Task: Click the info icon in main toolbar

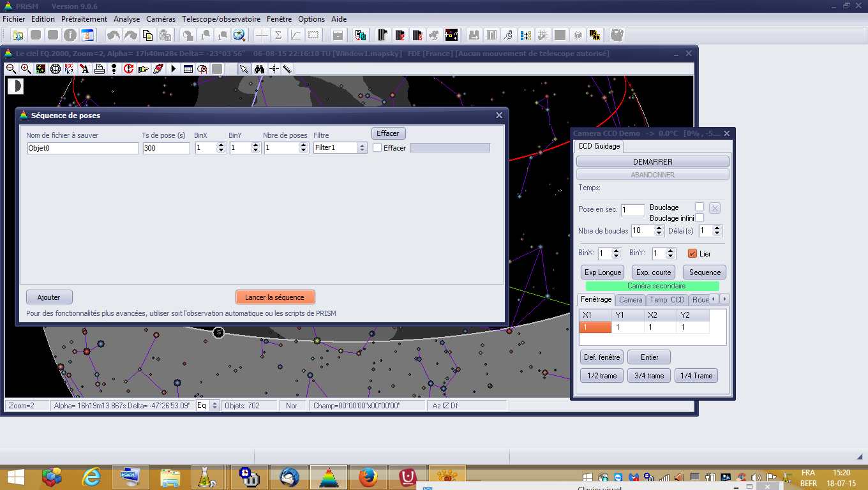Action: pos(70,35)
